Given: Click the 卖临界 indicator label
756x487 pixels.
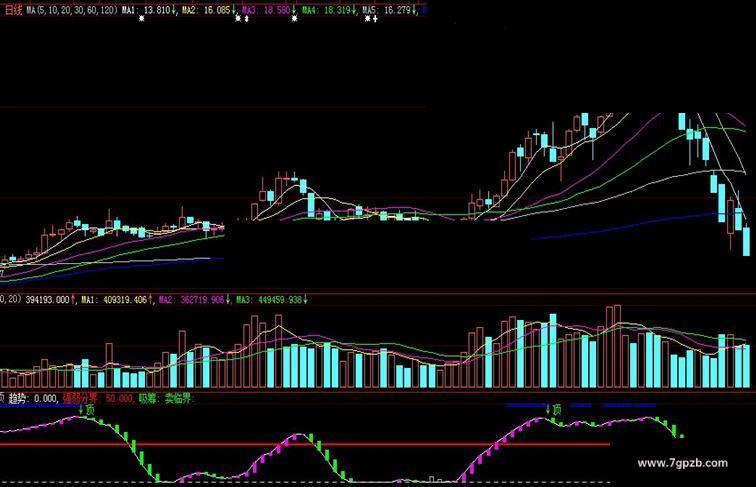Looking at the screenshot, I should tap(178, 399).
